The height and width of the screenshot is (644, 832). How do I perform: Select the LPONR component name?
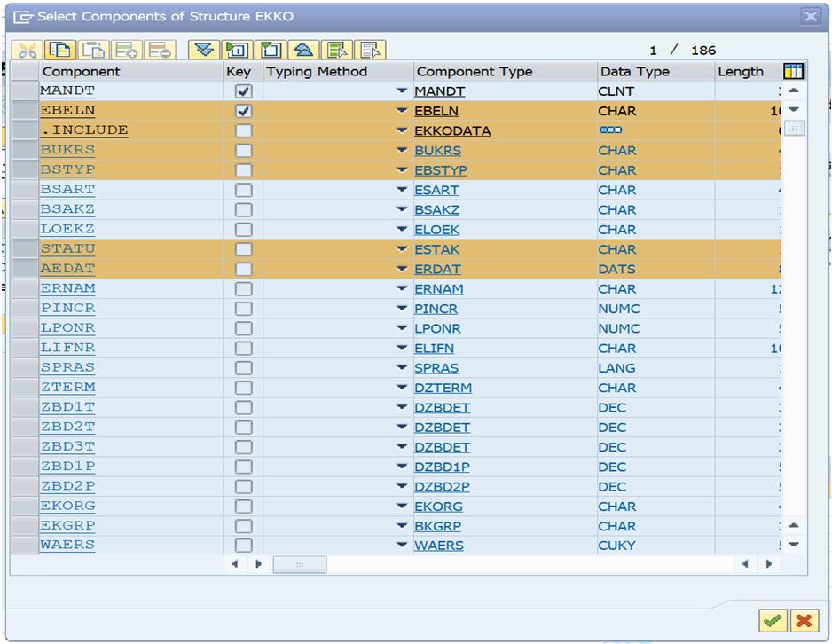click(x=68, y=328)
